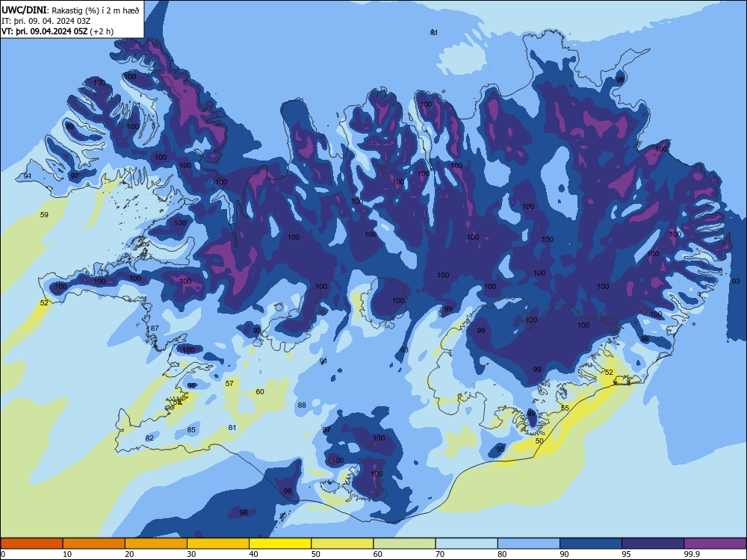Click the 'VT: þri. 09.04.2024 05Z (+2 h)' line

tap(58, 31)
